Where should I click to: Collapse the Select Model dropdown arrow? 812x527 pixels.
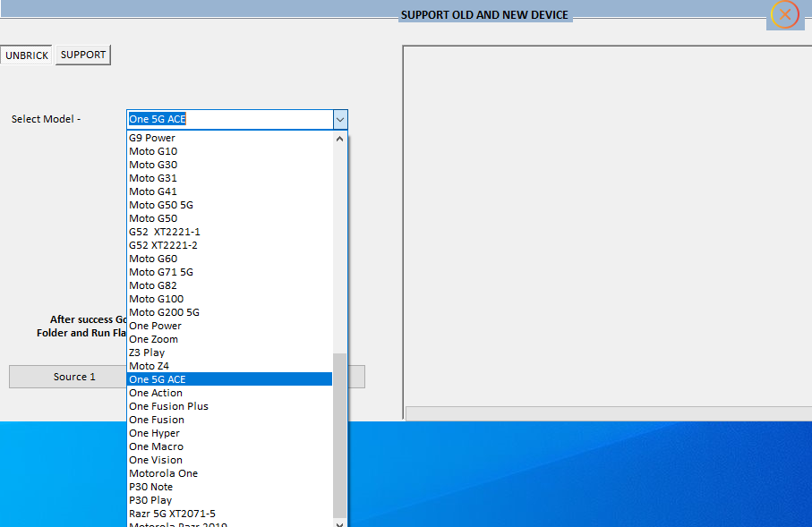click(340, 120)
